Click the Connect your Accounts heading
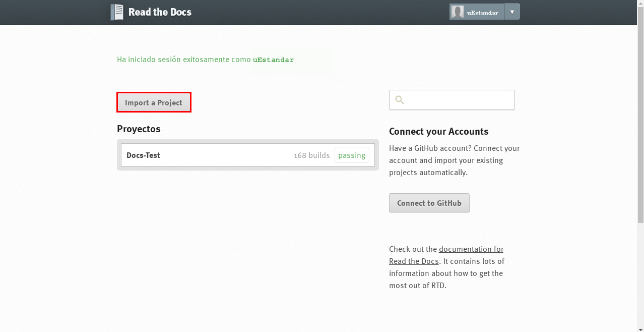Image resolution: width=644 pixels, height=332 pixels. click(x=438, y=132)
